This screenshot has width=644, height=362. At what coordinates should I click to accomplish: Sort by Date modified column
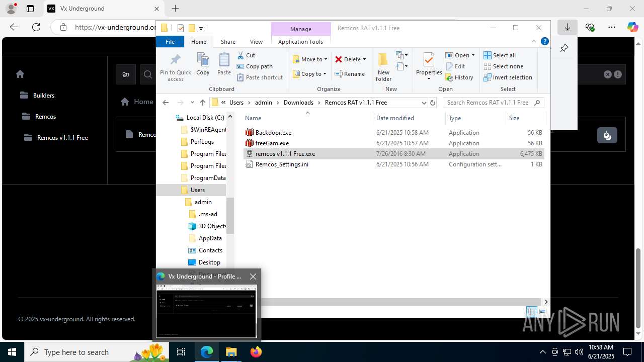(x=395, y=118)
